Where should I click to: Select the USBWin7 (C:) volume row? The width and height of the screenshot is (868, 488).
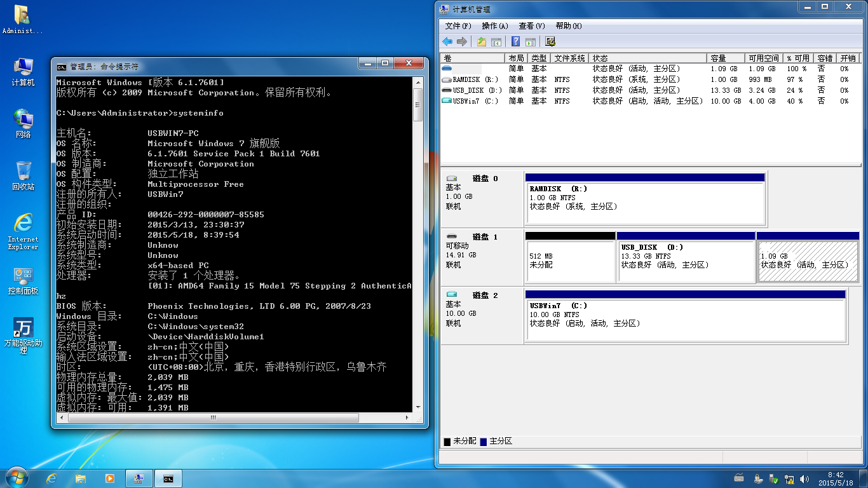pos(649,101)
